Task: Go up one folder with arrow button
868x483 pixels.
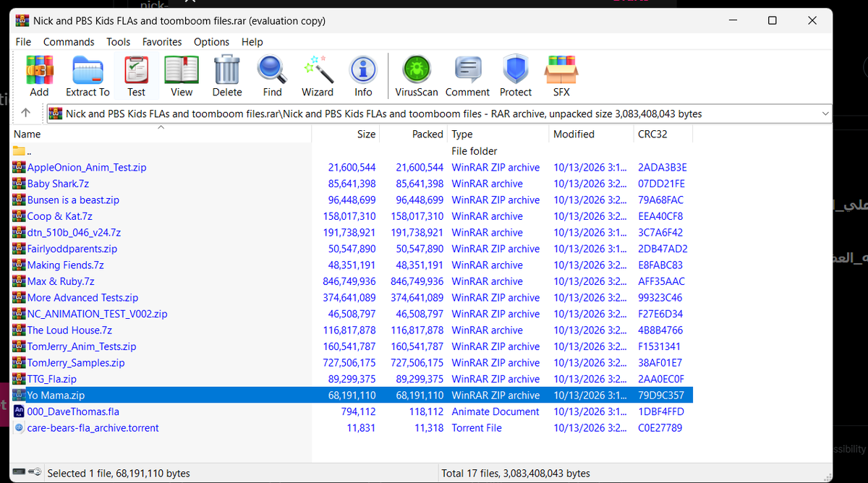Action: (x=25, y=113)
